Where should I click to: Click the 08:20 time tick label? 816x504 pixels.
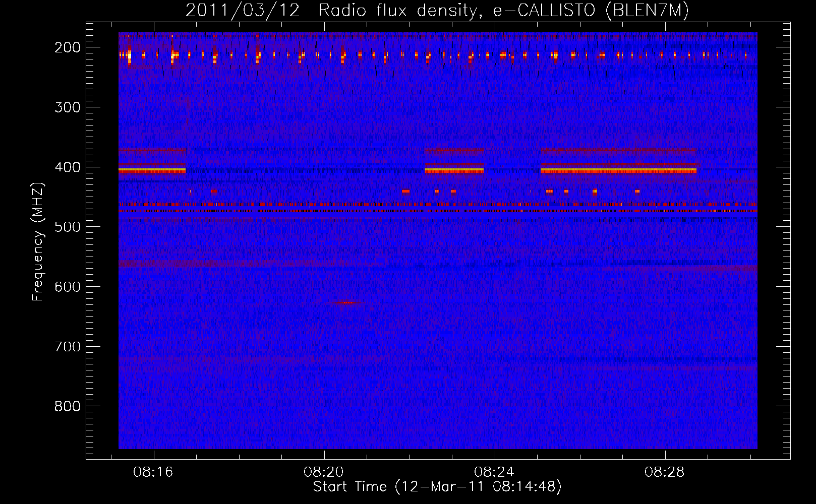point(324,472)
